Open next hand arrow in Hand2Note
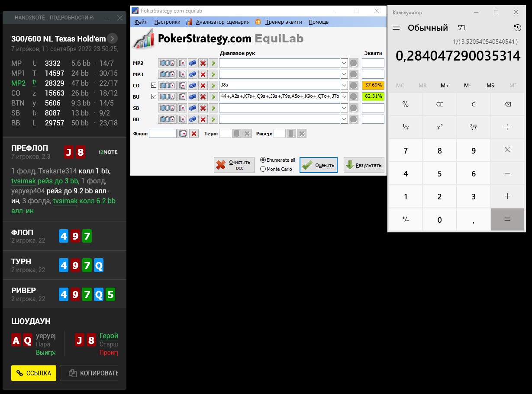Viewport: 532px width, 394px height. [x=112, y=38]
